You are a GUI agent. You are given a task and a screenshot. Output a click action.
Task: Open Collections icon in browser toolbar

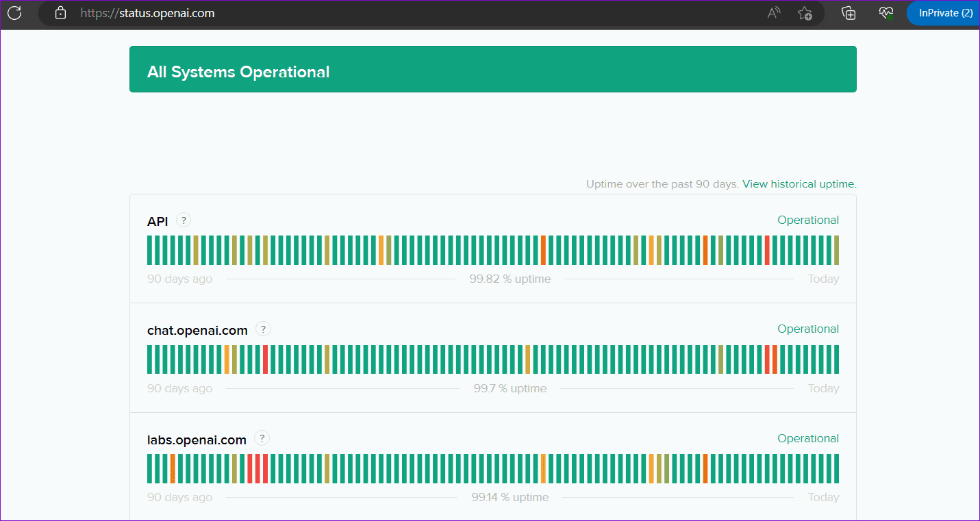coord(849,12)
